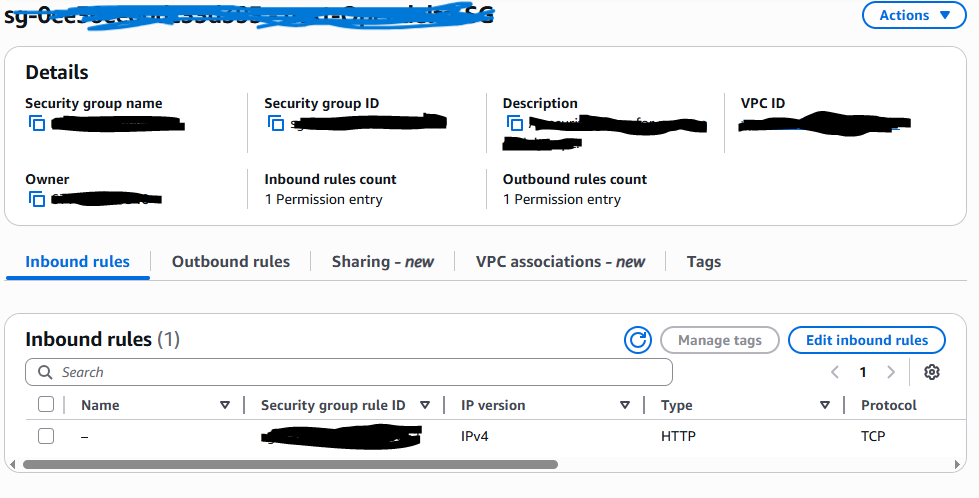Refresh the inbound rules list
This screenshot has height=498, width=979.
point(637,340)
